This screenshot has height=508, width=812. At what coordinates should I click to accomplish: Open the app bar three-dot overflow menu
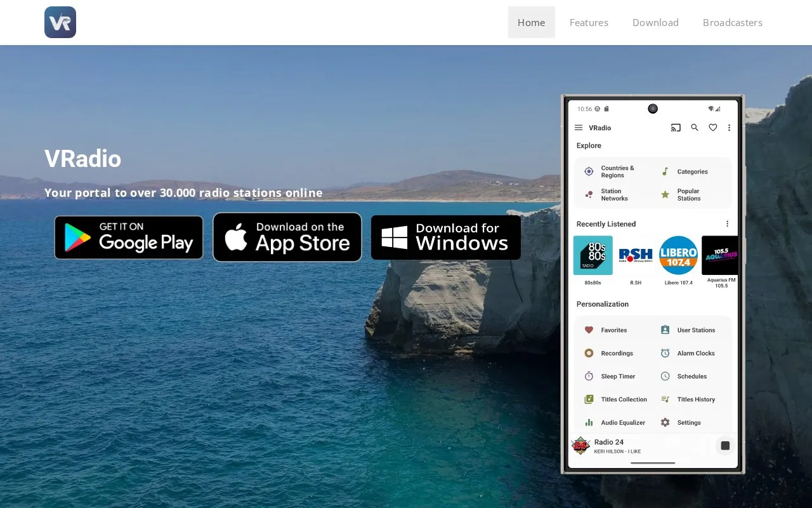[x=729, y=128]
